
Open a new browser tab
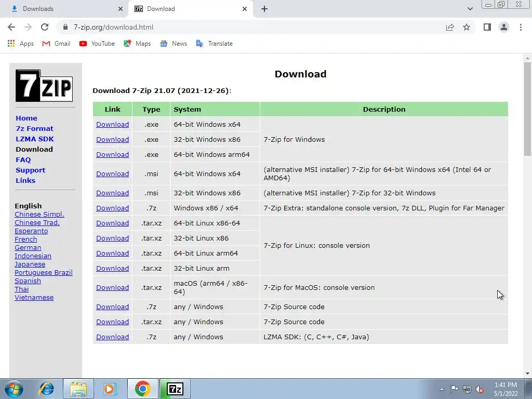coord(264,9)
